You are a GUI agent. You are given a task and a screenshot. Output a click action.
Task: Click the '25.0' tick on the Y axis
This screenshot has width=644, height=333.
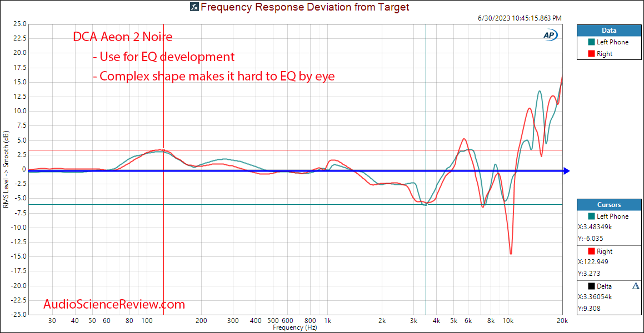pyautogui.click(x=19, y=24)
